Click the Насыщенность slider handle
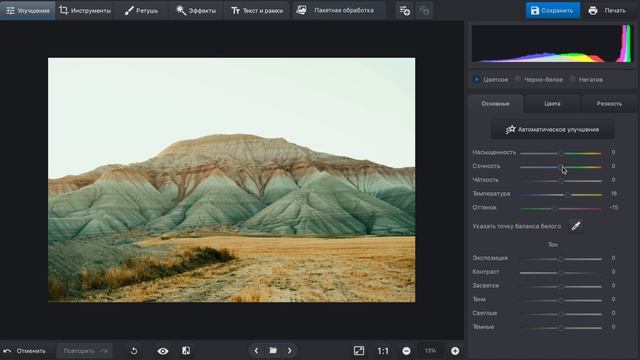Viewport: 640px width, 360px height. point(561,153)
